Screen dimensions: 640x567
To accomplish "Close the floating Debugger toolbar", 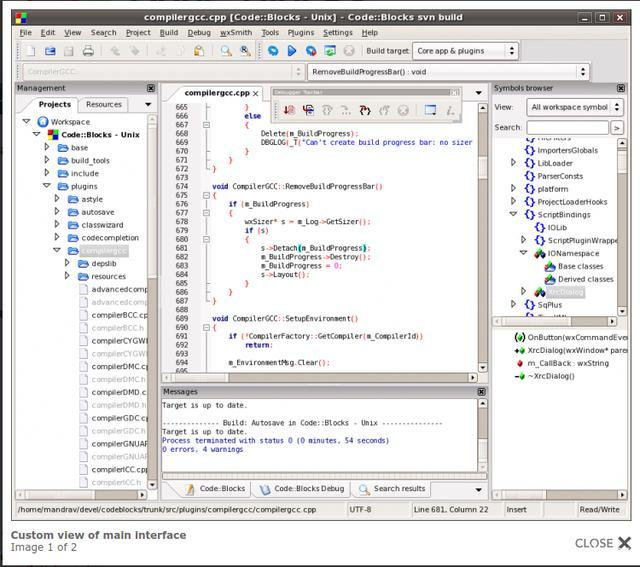I will tap(455, 93).
